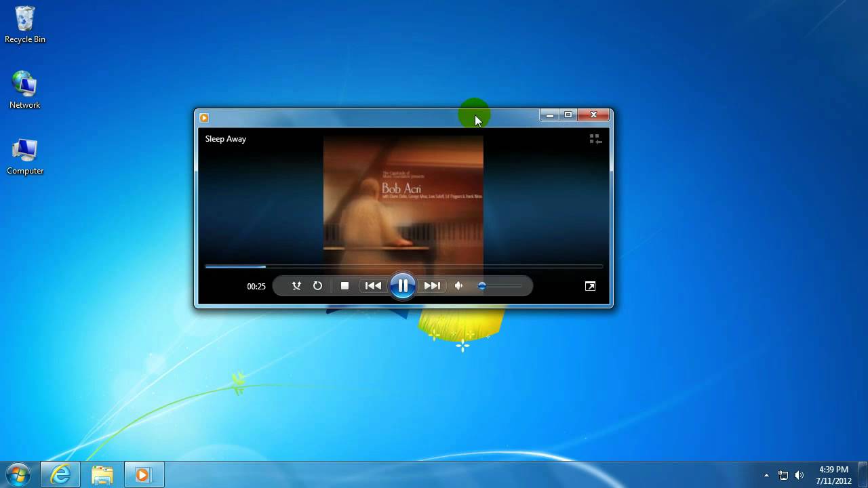Launch Internet Explorer from the taskbar

(x=60, y=474)
